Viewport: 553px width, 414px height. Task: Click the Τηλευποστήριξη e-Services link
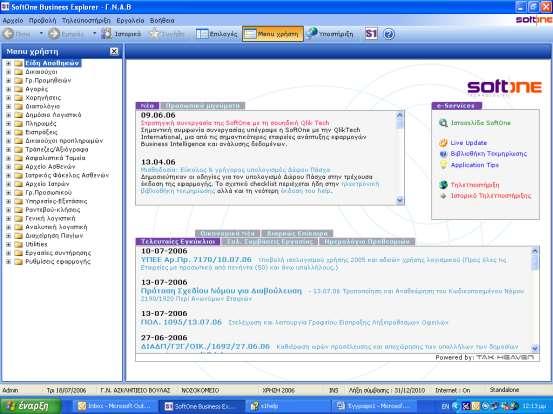pos(475,185)
